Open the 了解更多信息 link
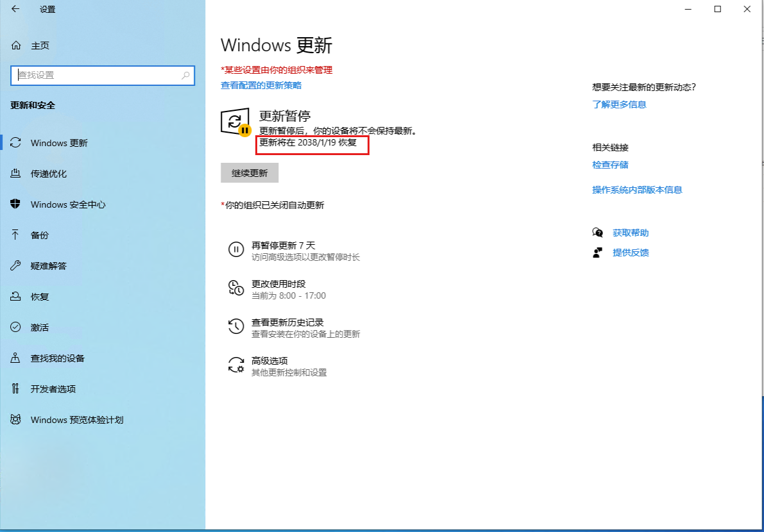Screen dimensions: 764x532 [x=619, y=104]
